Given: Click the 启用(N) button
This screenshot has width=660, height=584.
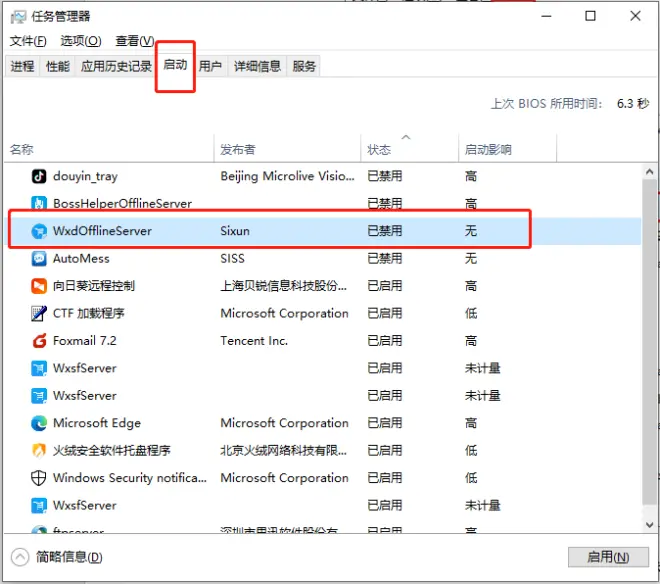Looking at the screenshot, I should tap(608, 557).
